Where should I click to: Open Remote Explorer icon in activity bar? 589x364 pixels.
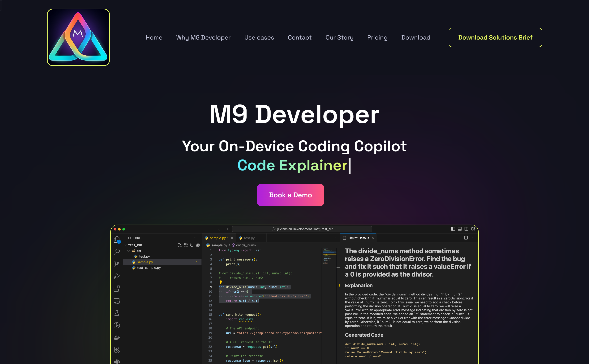click(x=117, y=301)
